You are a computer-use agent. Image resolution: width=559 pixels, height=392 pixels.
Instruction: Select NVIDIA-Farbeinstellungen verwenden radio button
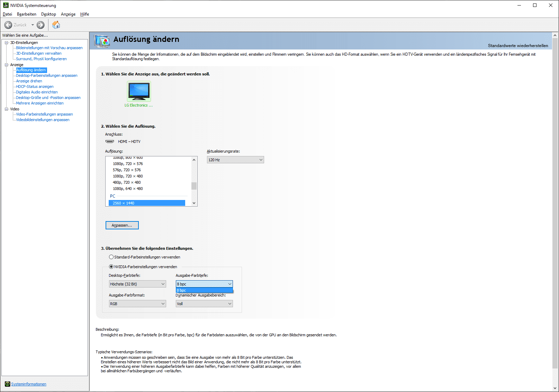coord(111,267)
